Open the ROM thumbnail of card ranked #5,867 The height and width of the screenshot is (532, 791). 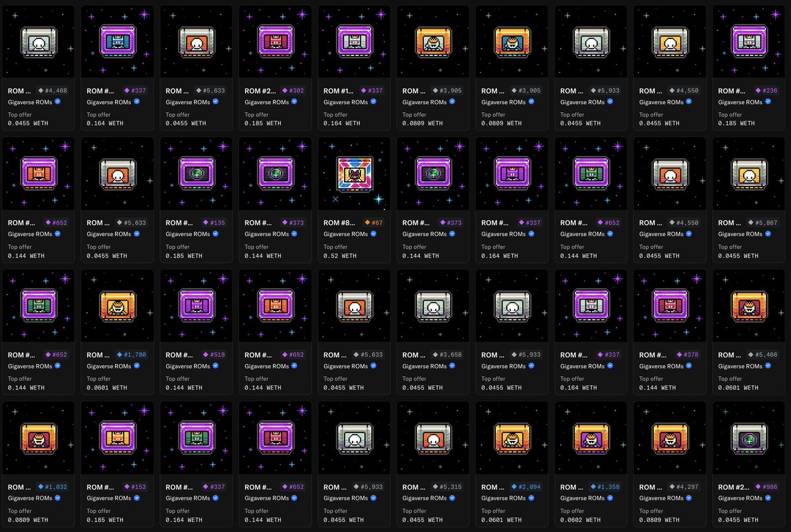748,174
